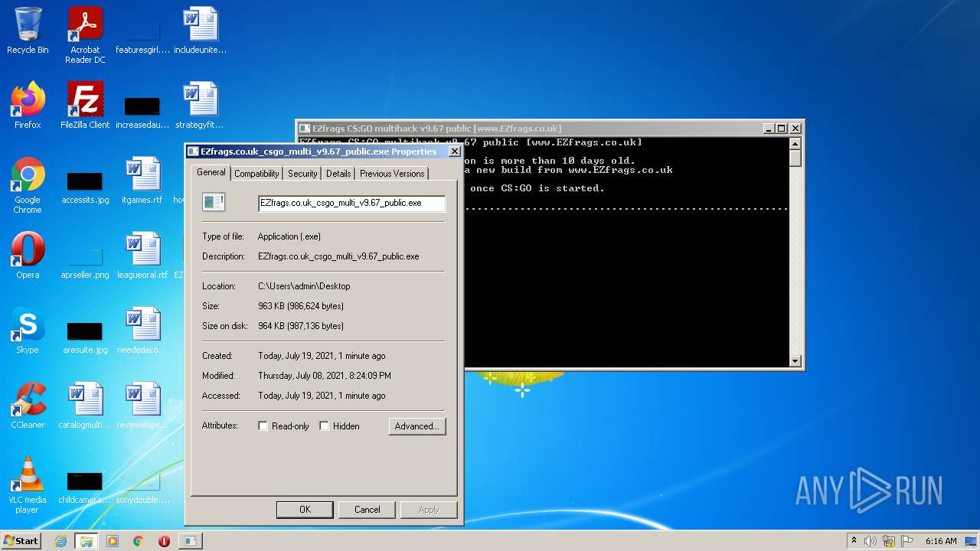Close the EZfrags Properties dialog

(454, 152)
